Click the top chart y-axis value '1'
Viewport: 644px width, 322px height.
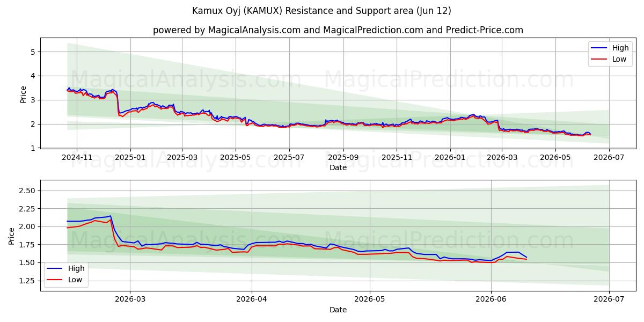[x=33, y=148]
